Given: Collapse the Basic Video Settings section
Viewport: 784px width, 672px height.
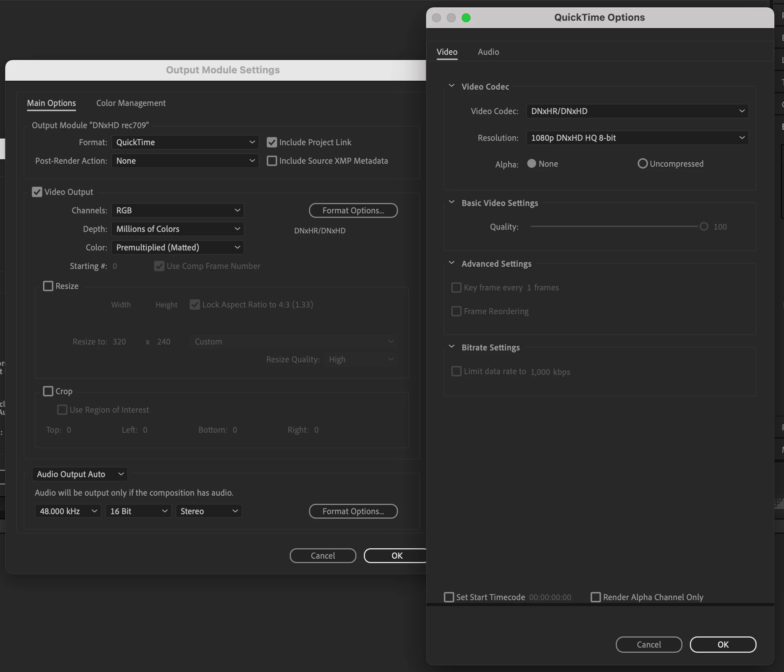Looking at the screenshot, I should point(451,202).
